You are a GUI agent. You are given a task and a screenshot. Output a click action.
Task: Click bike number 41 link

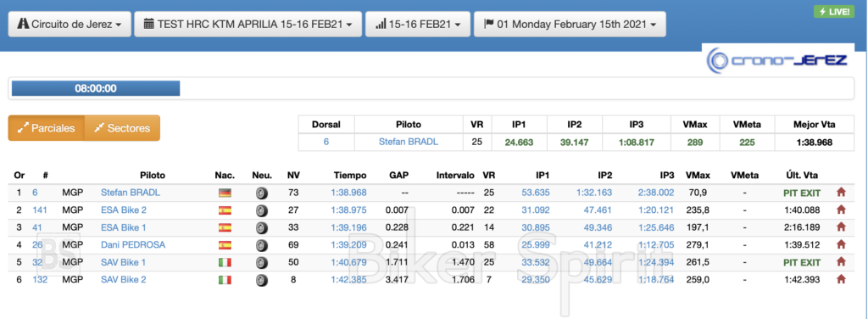37,227
